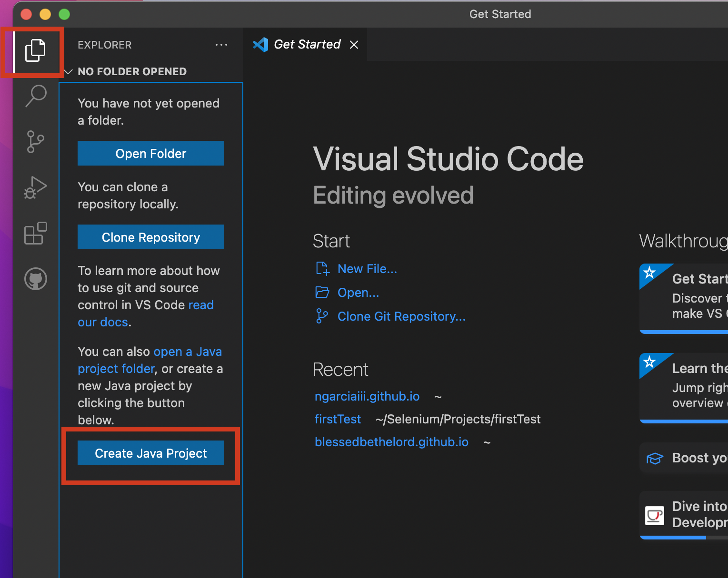This screenshot has width=728, height=578.
Task: Open Explorer's more actions ellipsis menu
Action: tap(221, 45)
